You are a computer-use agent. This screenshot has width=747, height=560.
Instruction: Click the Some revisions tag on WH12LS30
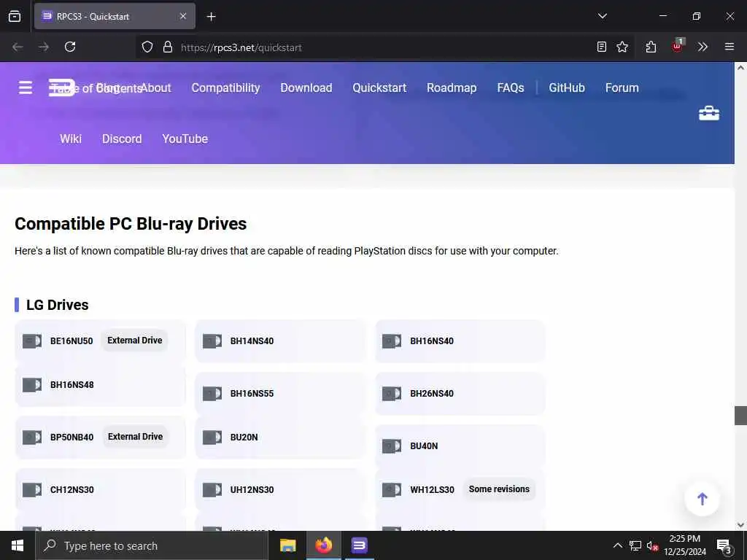tap(499, 489)
